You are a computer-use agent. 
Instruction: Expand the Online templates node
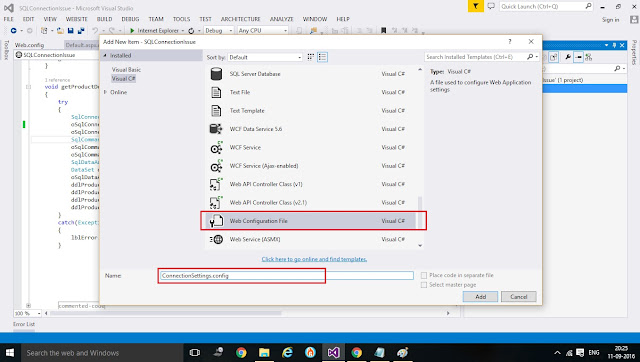point(106,92)
